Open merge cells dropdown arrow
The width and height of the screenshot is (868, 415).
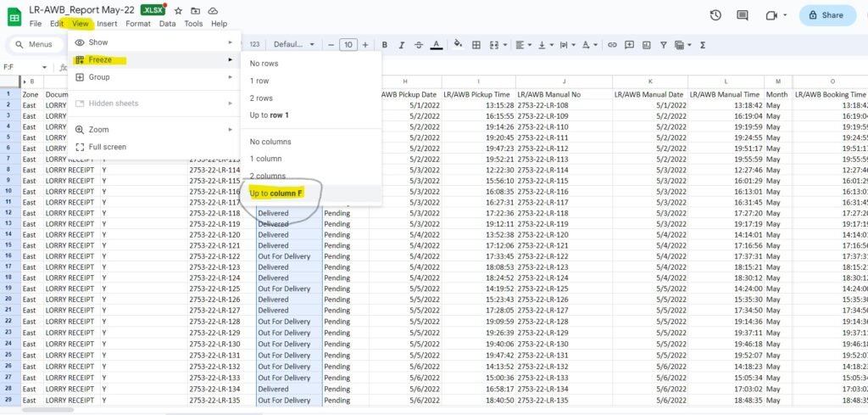(x=504, y=45)
